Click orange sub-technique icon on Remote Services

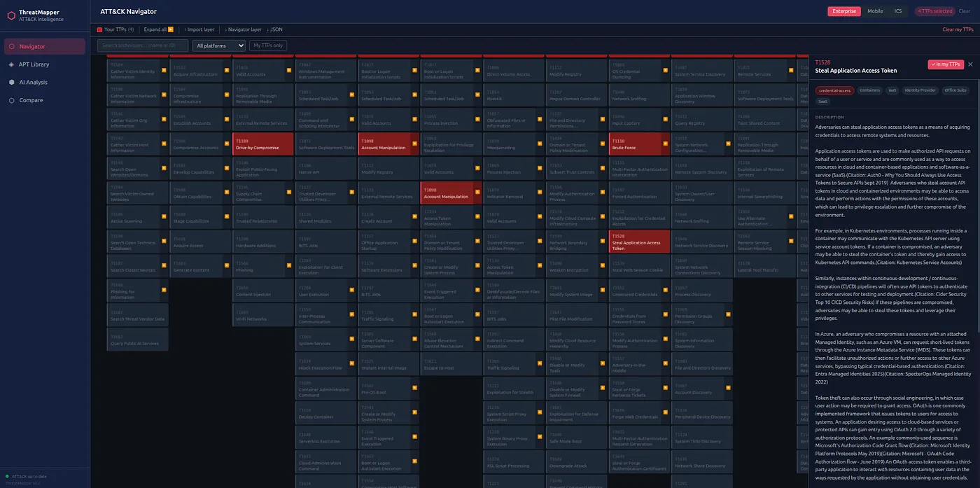click(790, 71)
